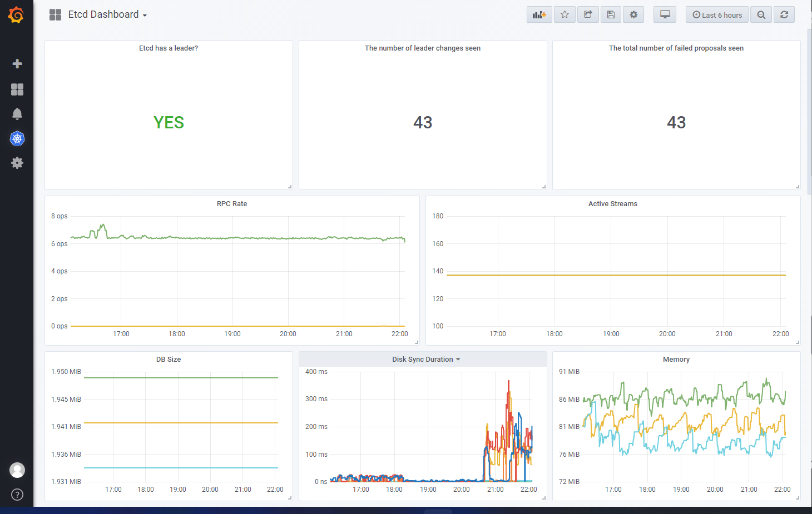Viewport: 812px width, 514px height.
Task: Click the resize handle of Active Streams panel
Action: point(798,342)
